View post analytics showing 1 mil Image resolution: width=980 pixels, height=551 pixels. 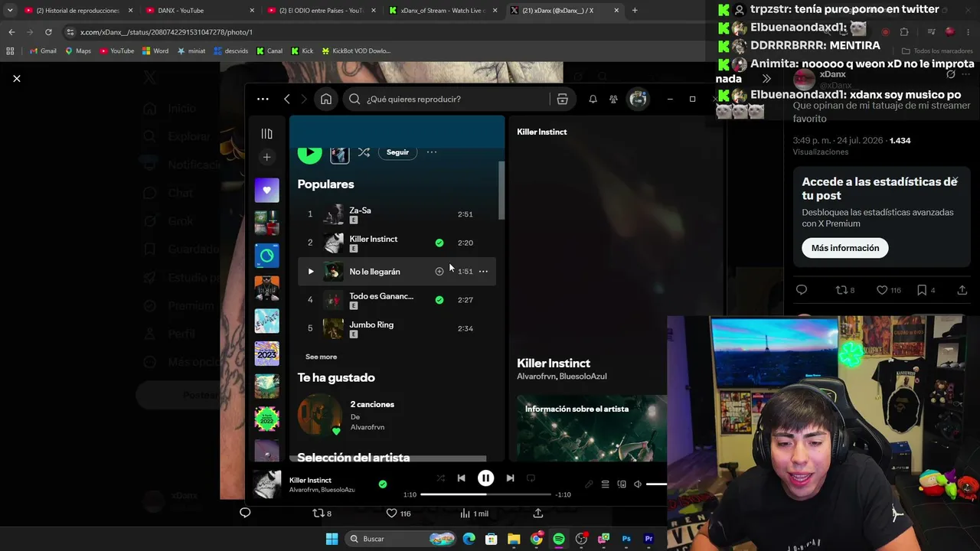pos(474,514)
